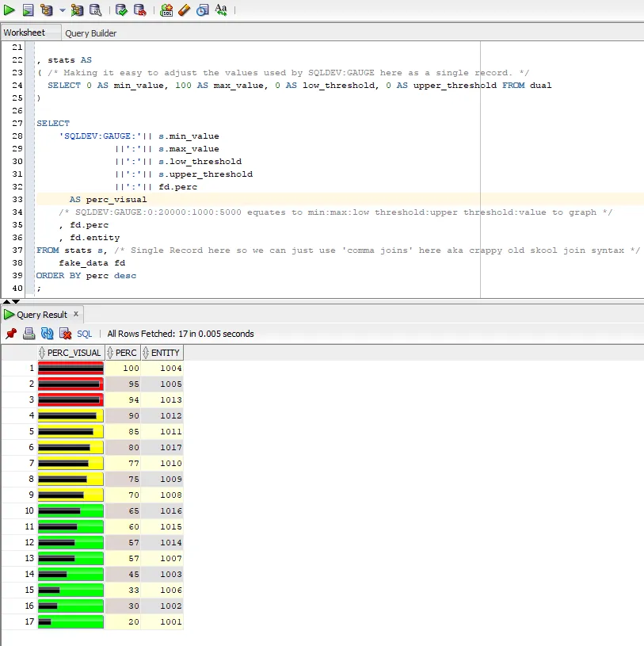This screenshot has height=646, width=644.
Task: Run the statement with the green play icon
Action: [x=10, y=10]
